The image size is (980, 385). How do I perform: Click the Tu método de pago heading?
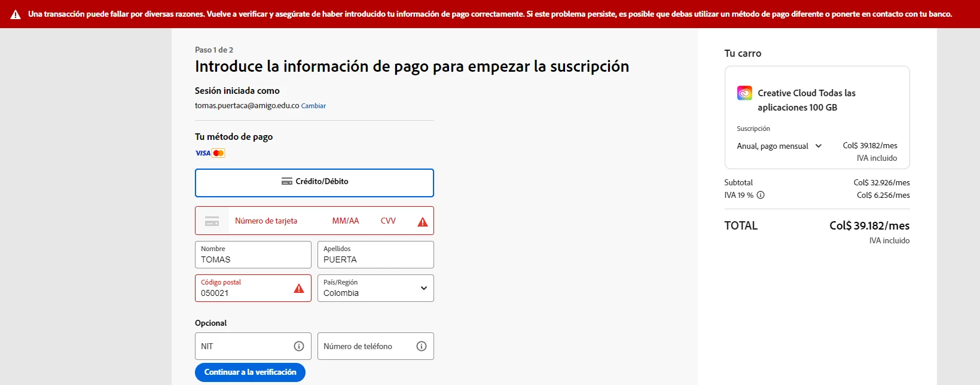point(234,137)
